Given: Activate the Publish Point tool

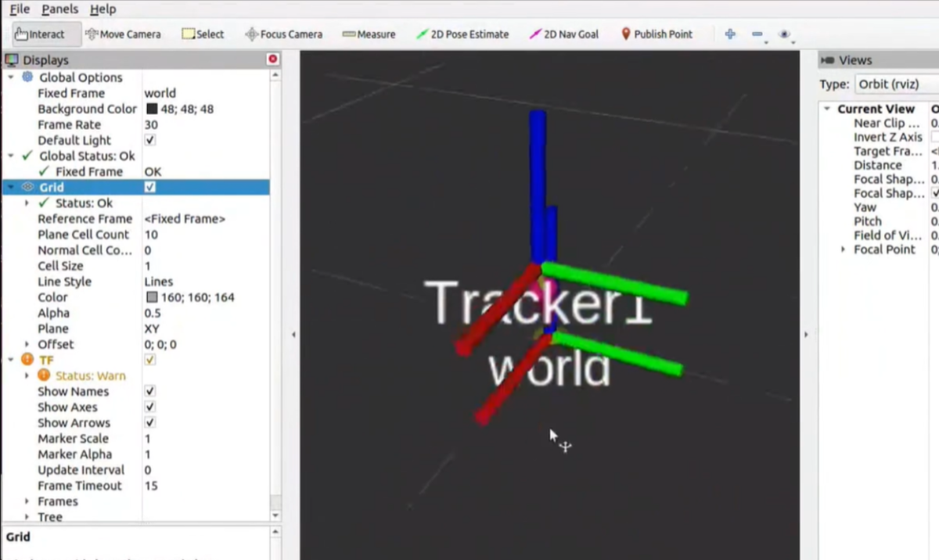Looking at the screenshot, I should 657,34.
